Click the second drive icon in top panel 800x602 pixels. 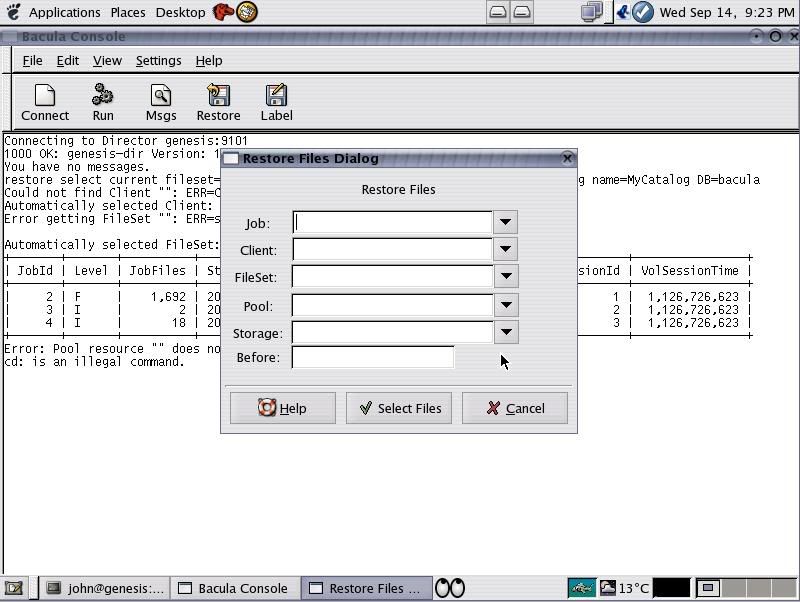[521, 12]
